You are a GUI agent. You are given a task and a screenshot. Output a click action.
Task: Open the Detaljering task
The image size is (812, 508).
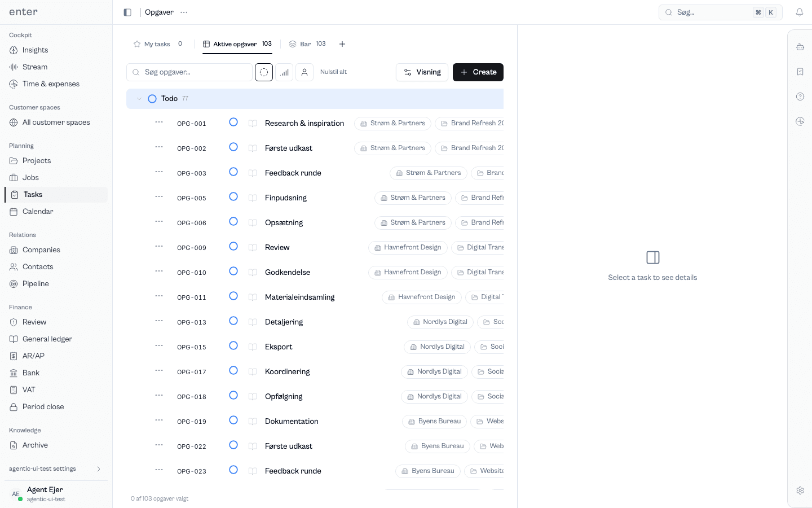284,322
